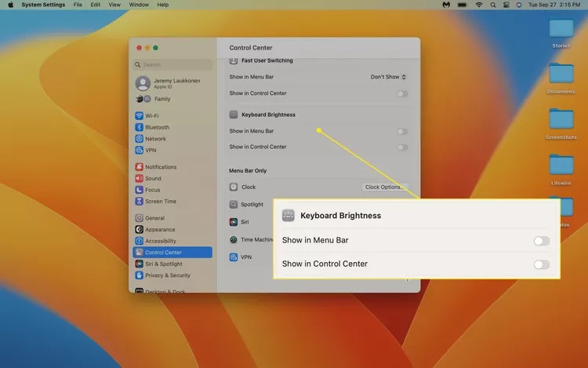Click the Clock Options button

pyautogui.click(x=385, y=187)
